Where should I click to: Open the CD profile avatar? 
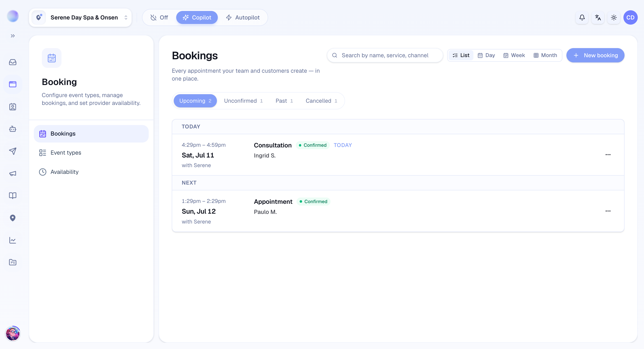630,17
